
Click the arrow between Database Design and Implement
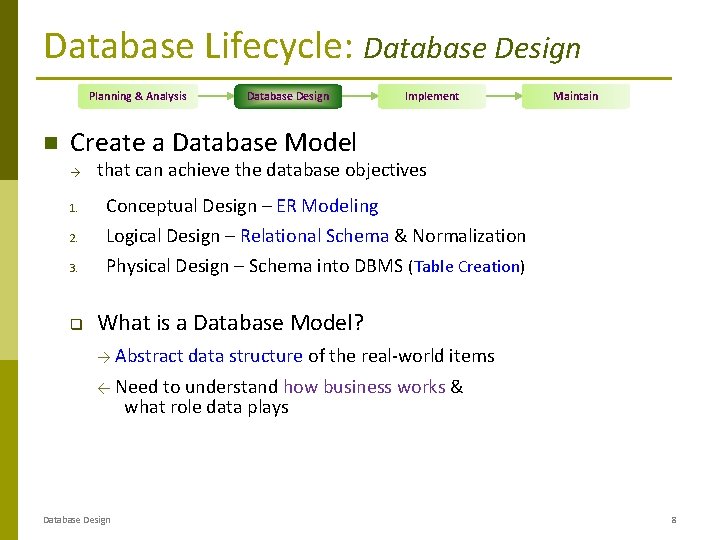tap(360, 96)
